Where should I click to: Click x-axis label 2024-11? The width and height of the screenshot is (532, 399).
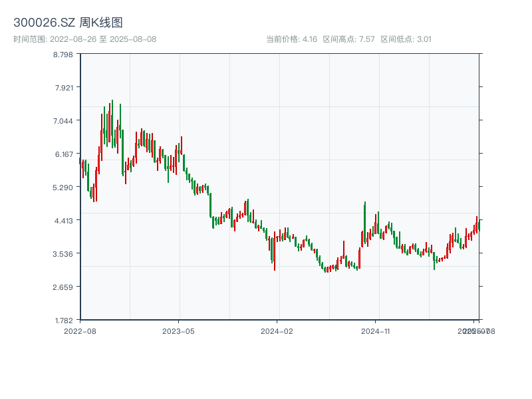375,331
